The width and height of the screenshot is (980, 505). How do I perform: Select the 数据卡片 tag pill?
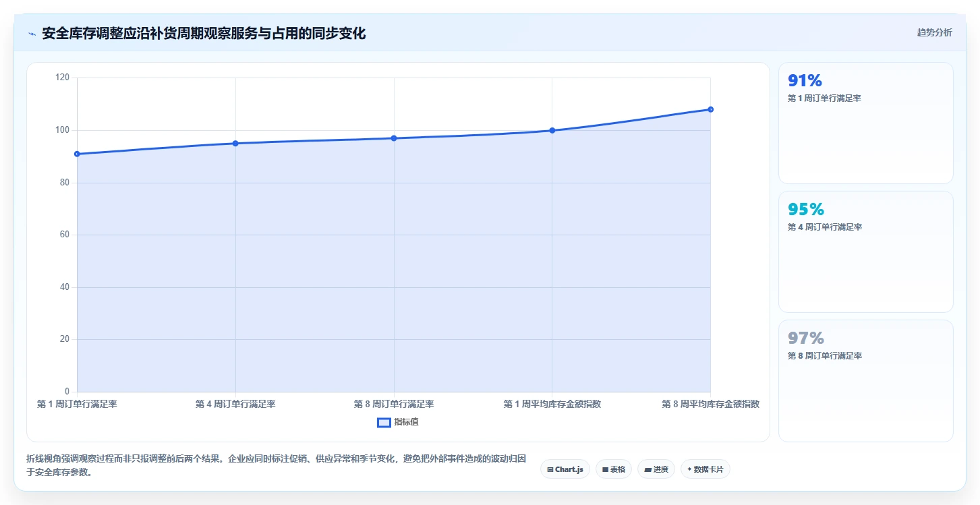click(705, 469)
